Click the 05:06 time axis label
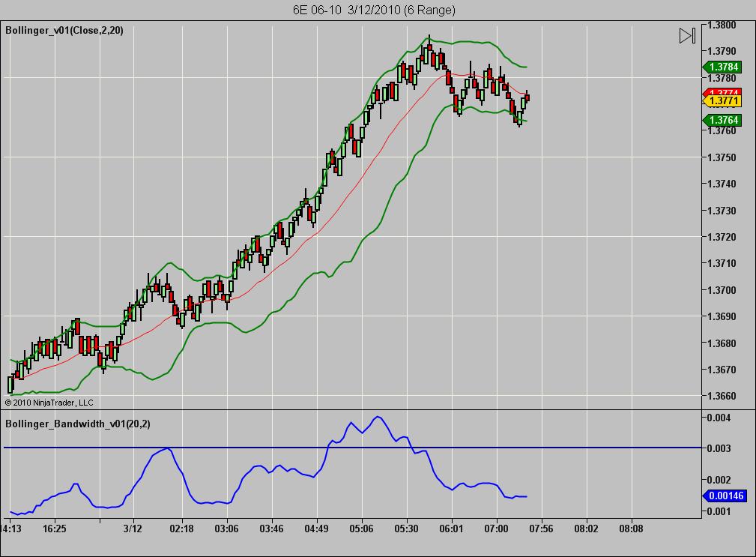 pyautogui.click(x=362, y=529)
